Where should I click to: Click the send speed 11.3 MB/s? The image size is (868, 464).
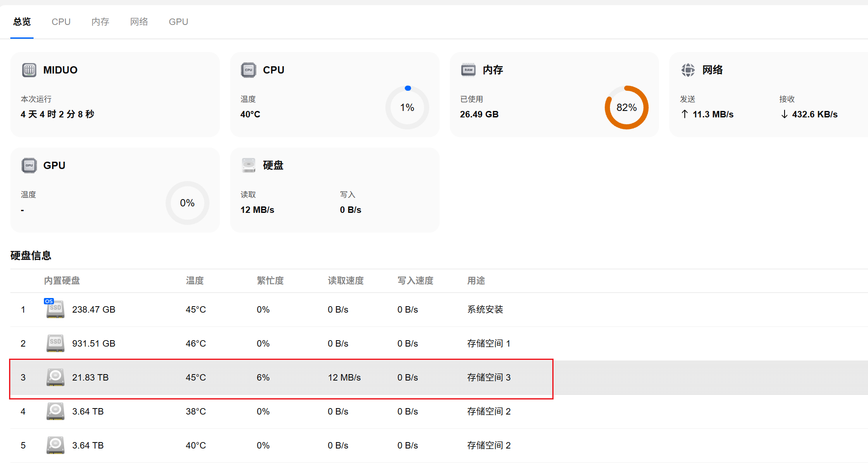(713, 114)
